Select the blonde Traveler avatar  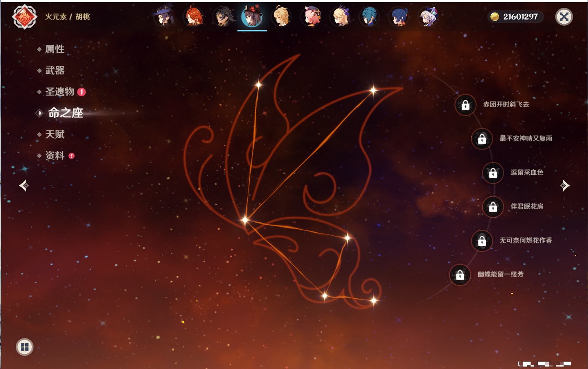tap(282, 17)
